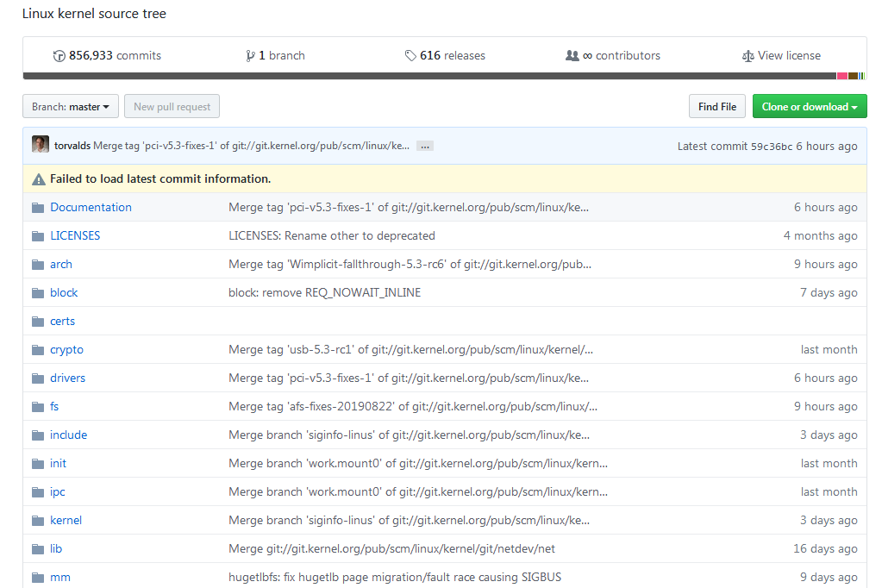Viewport: 882px width, 588px height.
Task: Click the releases tag icon
Action: point(410,56)
